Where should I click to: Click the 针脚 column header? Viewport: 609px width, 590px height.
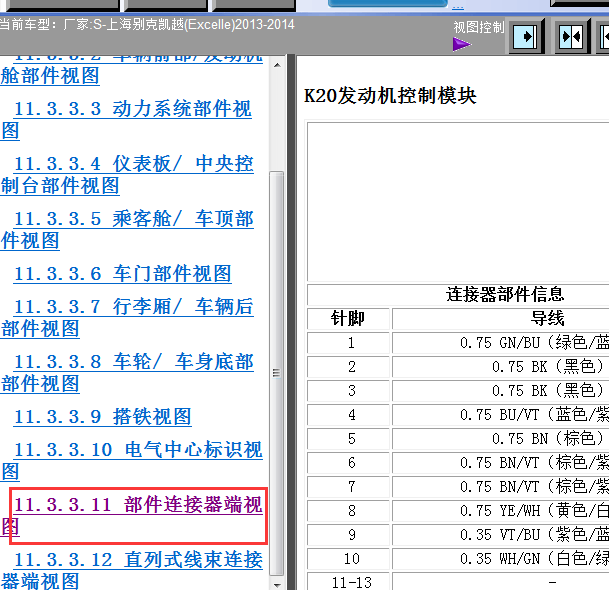tap(348, 318)
